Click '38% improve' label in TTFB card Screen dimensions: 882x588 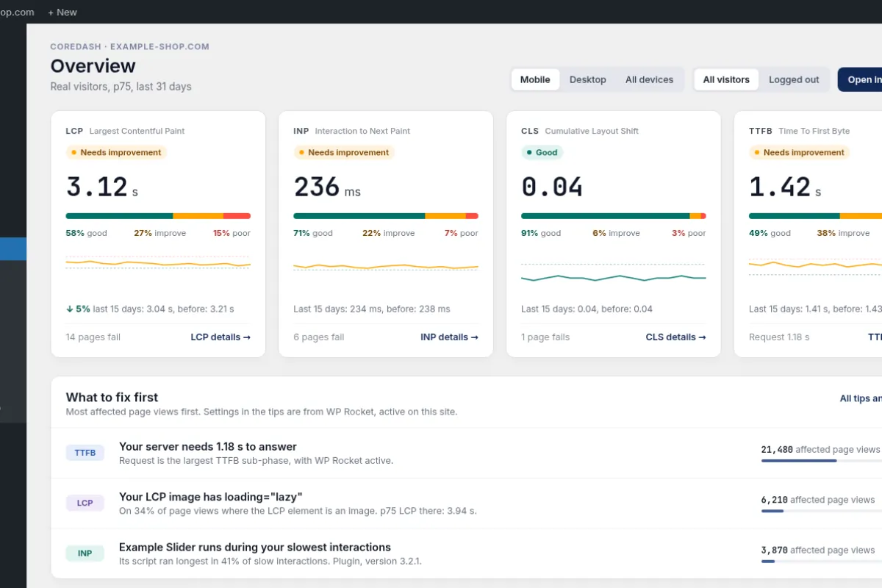(843, 233)
